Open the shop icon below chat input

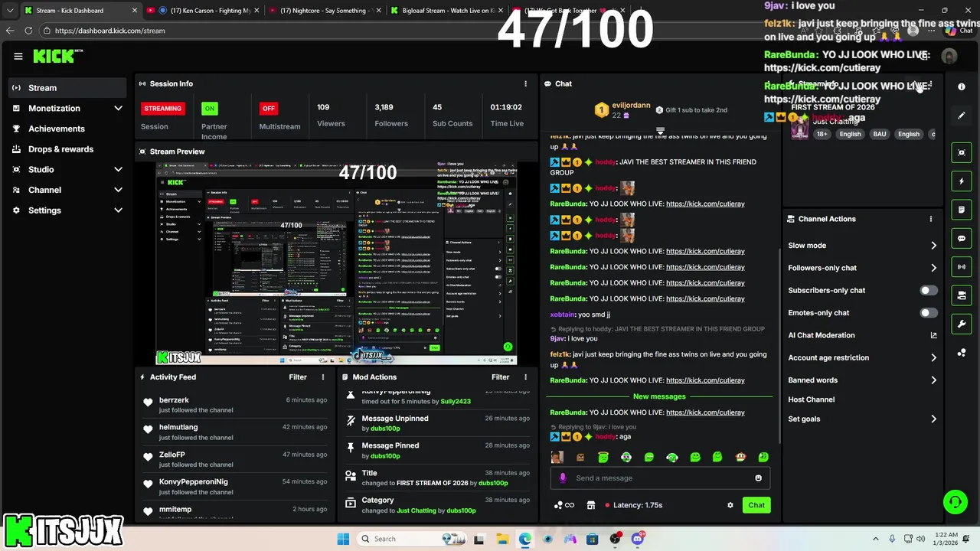(x=590, y=505)
